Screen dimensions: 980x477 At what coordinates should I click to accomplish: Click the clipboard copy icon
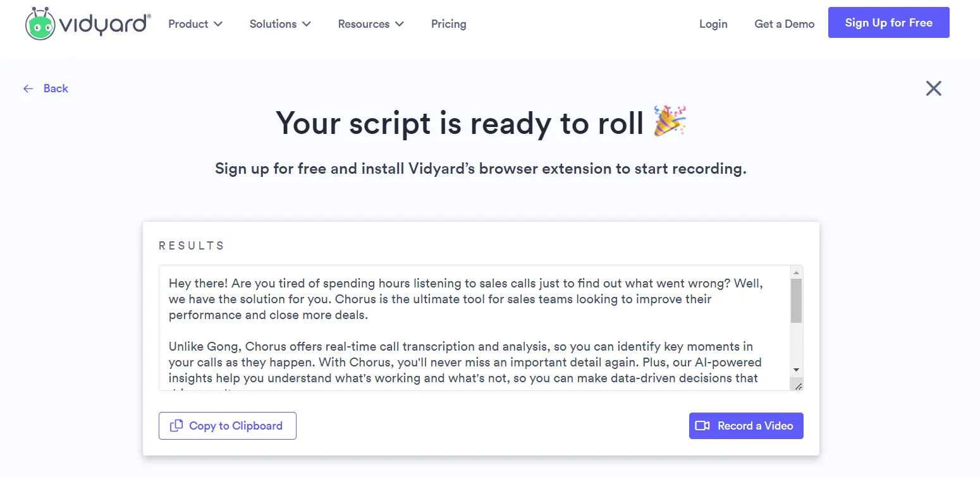[x=177, y=426]
